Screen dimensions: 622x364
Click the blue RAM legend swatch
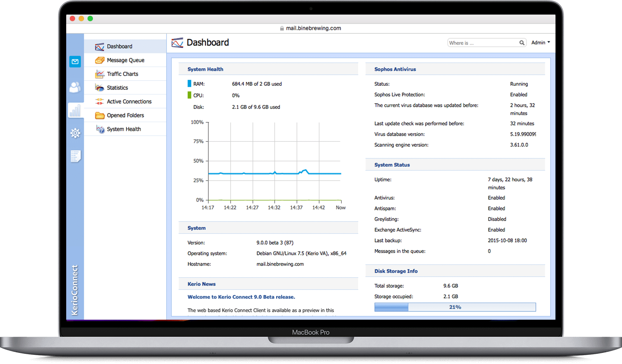pyautogui.click(x=189, y=84)
